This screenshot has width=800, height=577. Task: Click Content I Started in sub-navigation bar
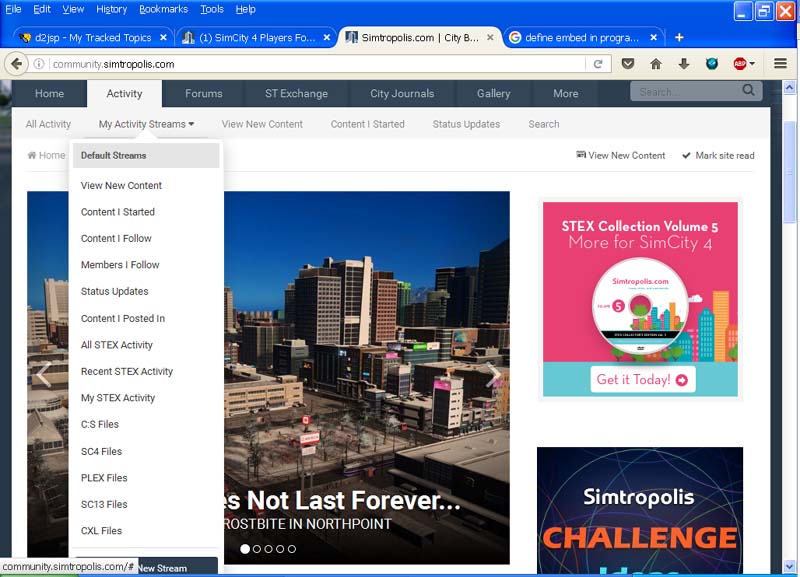pyautogui.click(x=367, y=124)
